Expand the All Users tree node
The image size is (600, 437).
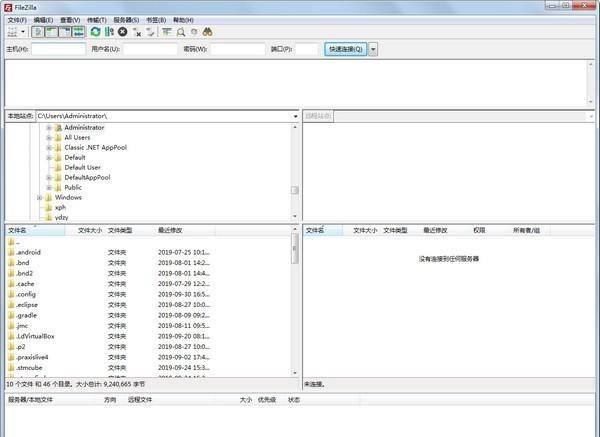pyautogui.click(x=49, y=137)
